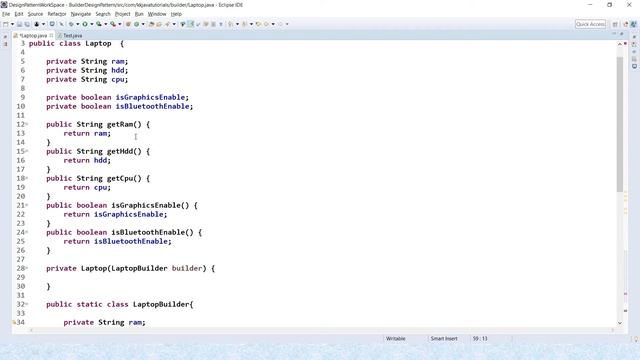The image size is (640, 360).
Task: Click the green Run button icon
Action: (x=85, y=24)
